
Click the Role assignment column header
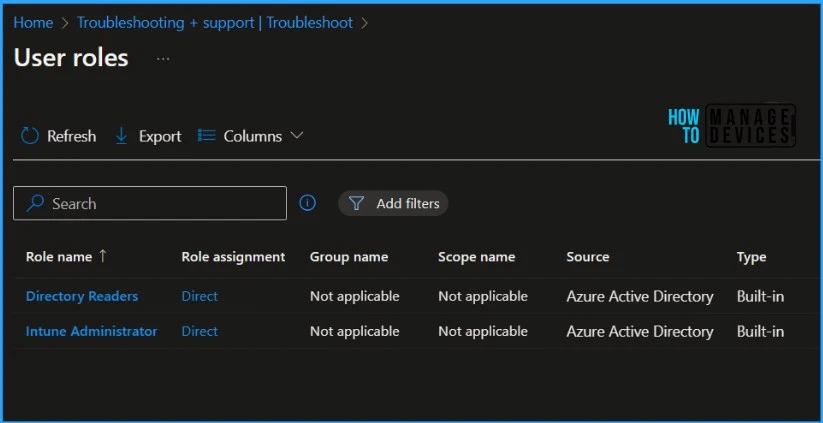[x=233, y=257]
